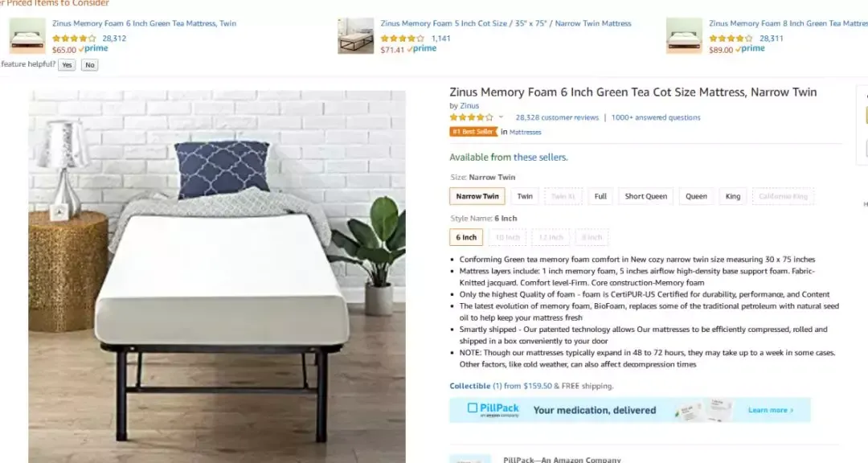868x463 pixels.
Task: Select the 6 Inch style option
Action: pyautogui.click(x=466, y=237)
